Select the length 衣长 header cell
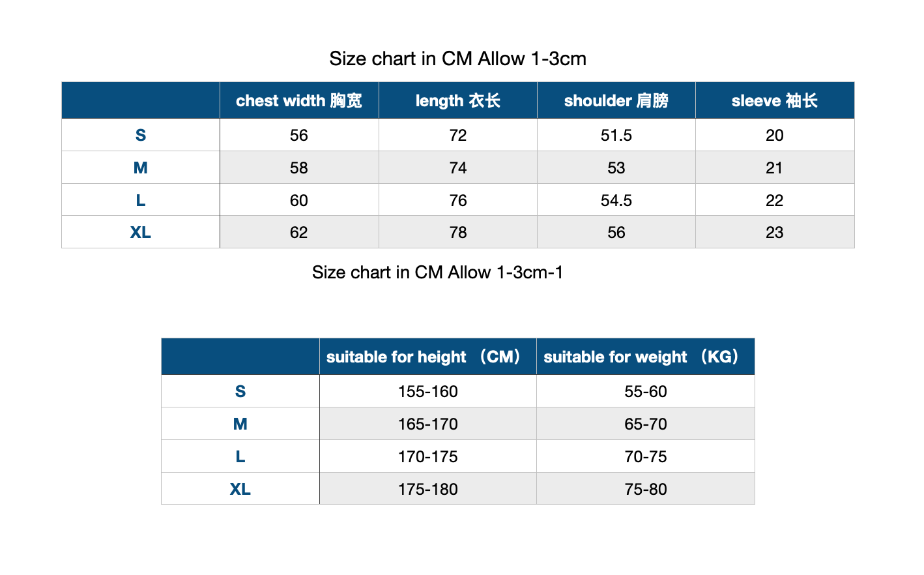The width and height of the screenshot is (924, 575). pyautogui.click(x=458, y=100)
